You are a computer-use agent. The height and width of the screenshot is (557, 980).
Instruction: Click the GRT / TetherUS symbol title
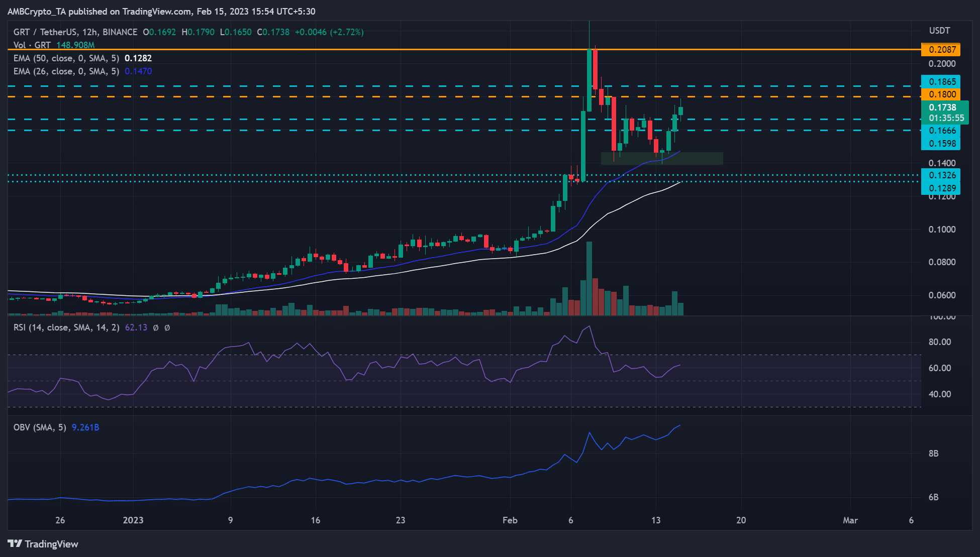[75, 32]
